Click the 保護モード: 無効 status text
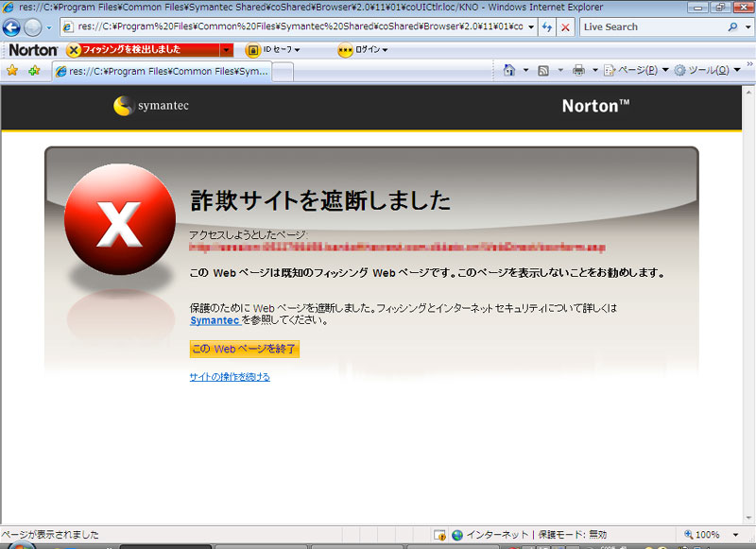Image resolution: width=756 pixels, height=549 pixels. [x=573, y=535]
